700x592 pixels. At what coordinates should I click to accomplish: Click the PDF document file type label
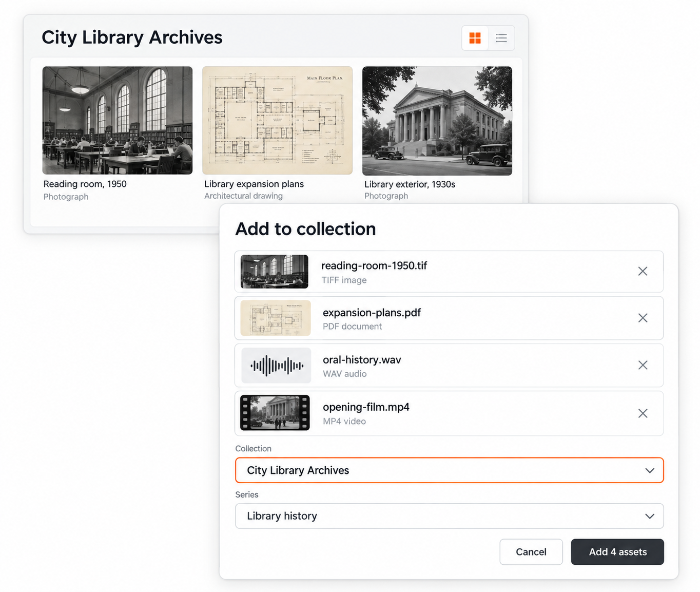click(x=352, y=327)
